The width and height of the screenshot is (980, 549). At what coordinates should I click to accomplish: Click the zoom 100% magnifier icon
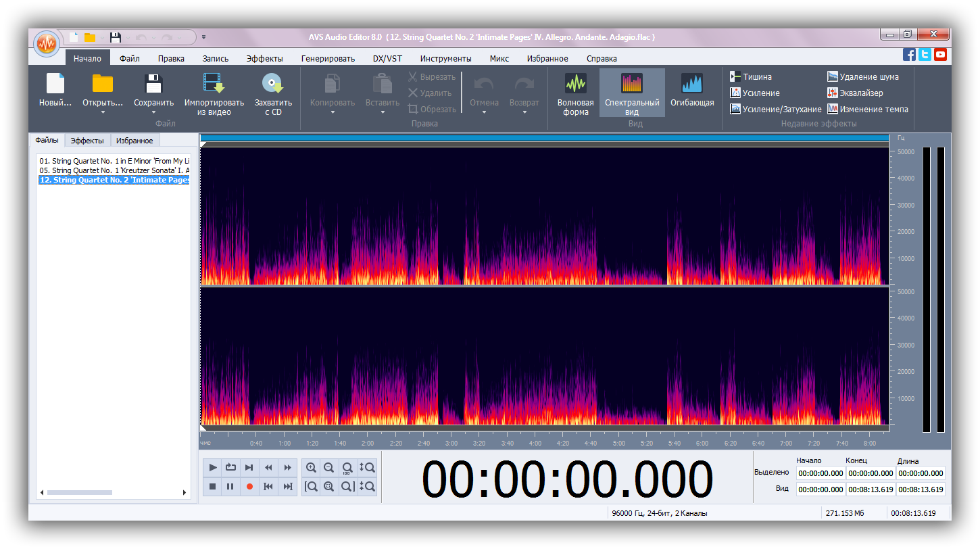(347, 467)
